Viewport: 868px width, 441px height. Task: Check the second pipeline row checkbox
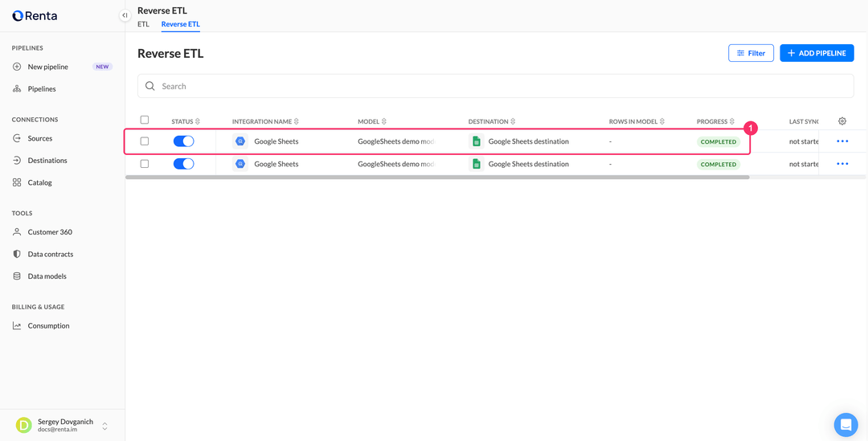click(x=145, y=164)
